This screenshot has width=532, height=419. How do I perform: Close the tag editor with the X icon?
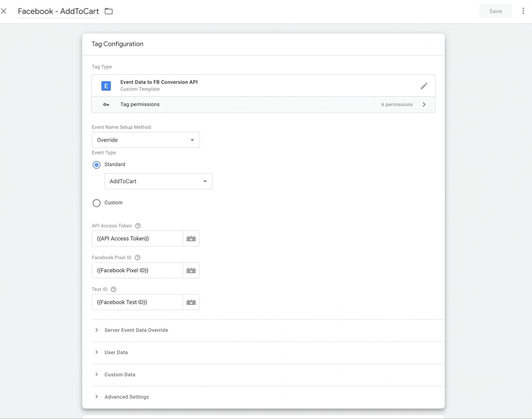pyautogui.click(x=4, y=11)
